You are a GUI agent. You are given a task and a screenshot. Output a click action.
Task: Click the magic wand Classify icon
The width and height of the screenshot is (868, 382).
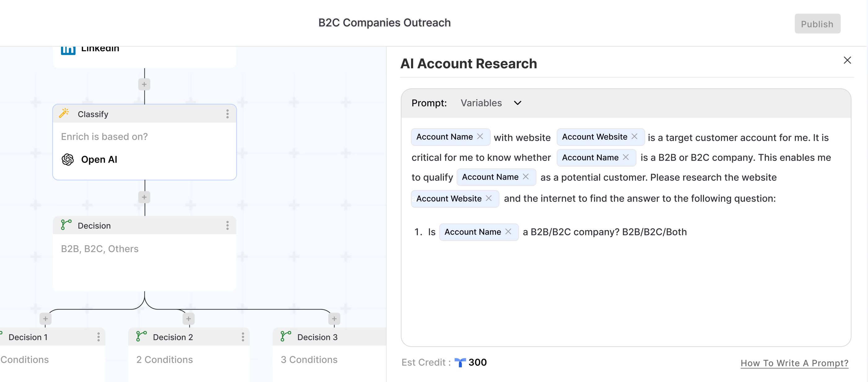(x=64, y=113)
